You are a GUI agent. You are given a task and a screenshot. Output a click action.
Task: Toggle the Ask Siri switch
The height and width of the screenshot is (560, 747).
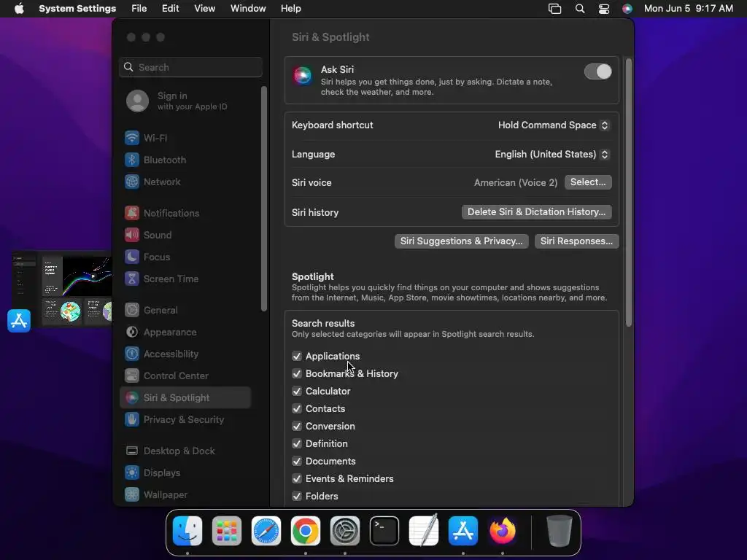597,72
